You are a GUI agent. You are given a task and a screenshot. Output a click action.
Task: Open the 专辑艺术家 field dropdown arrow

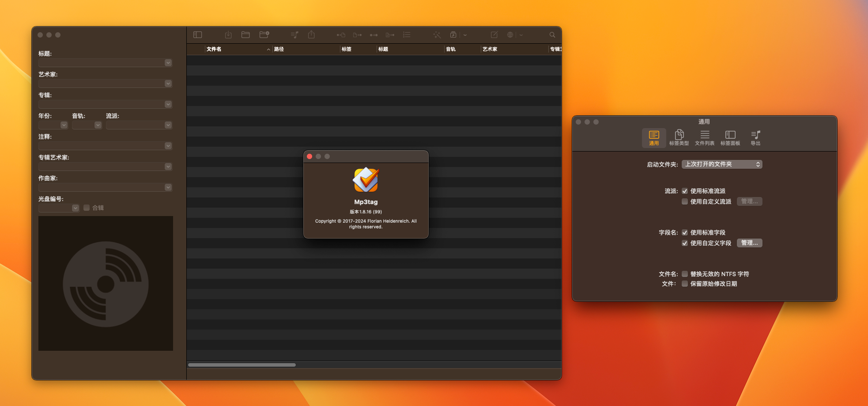[x=168, y=167]
